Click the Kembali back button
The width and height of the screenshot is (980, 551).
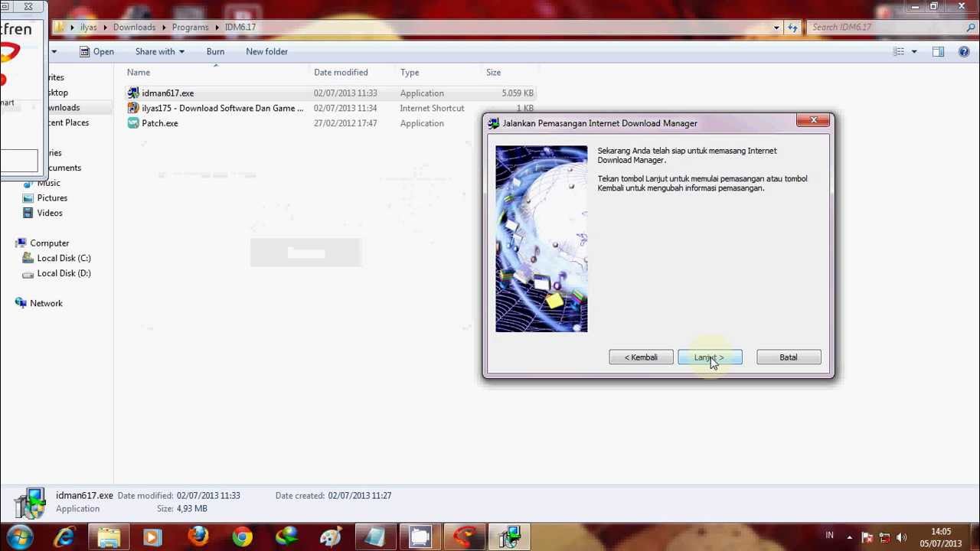(x=641, y=357)
